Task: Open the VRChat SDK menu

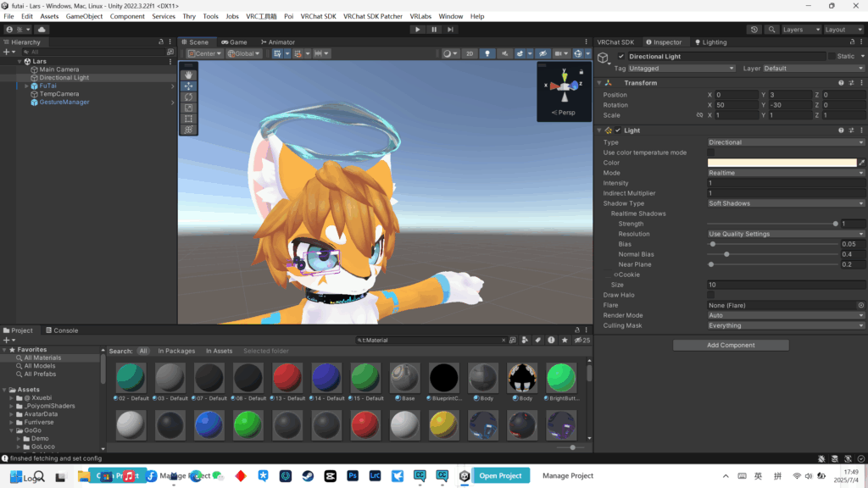Action: click(x=319, y=16)
